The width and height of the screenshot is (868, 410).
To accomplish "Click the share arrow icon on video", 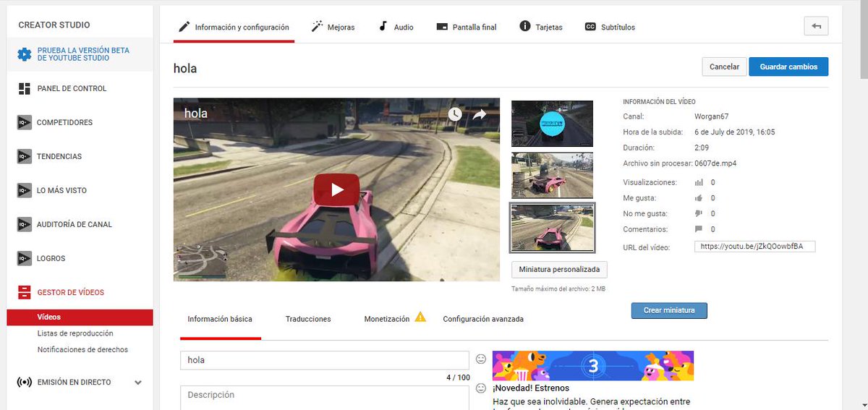I will (480, 114).
